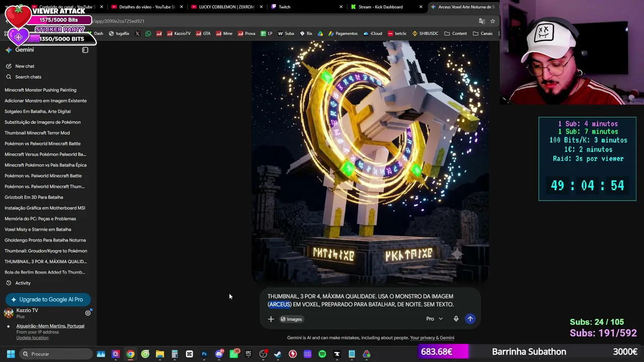644x362 pixels.
Task: Open the Canais bookmarks folder
Action: 482,34
